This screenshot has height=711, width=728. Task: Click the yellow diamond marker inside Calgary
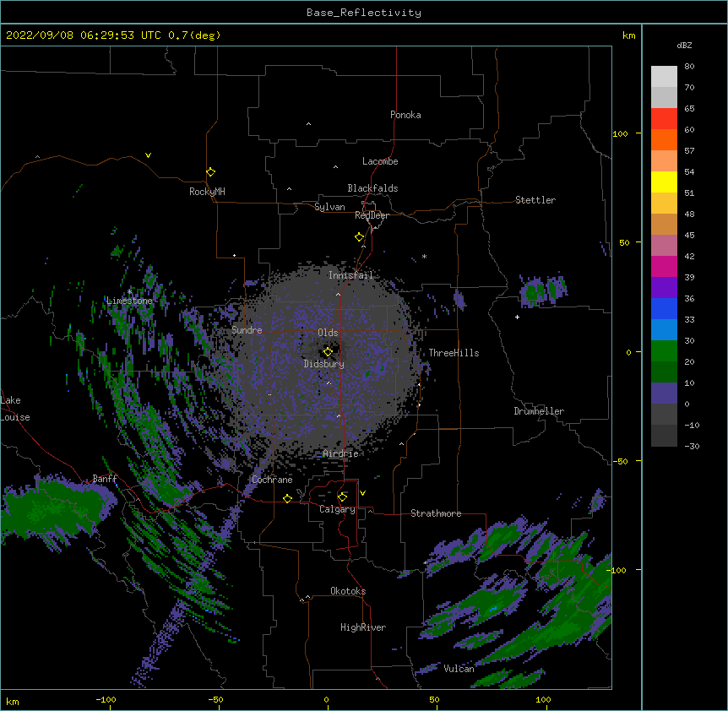[342, 497]
